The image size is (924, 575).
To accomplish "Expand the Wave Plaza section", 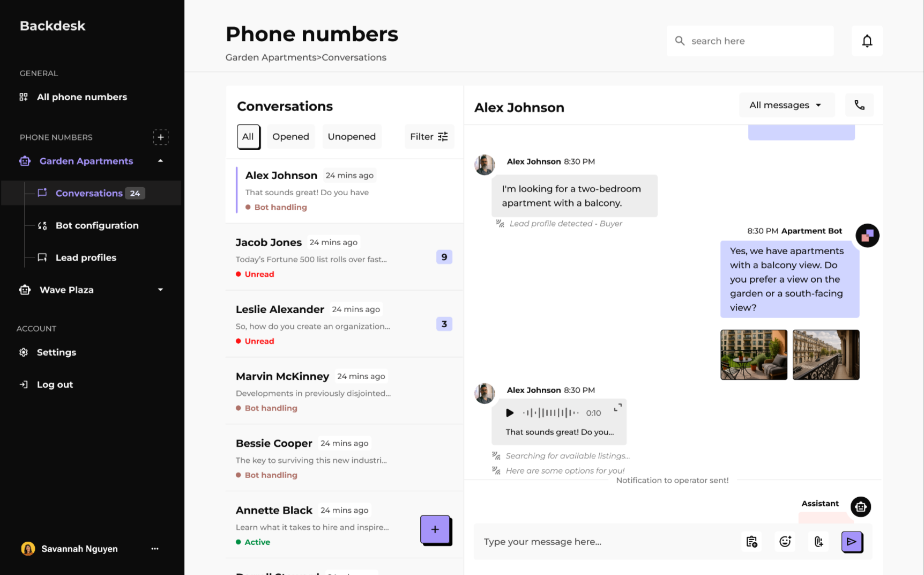I will coord(160,290).
